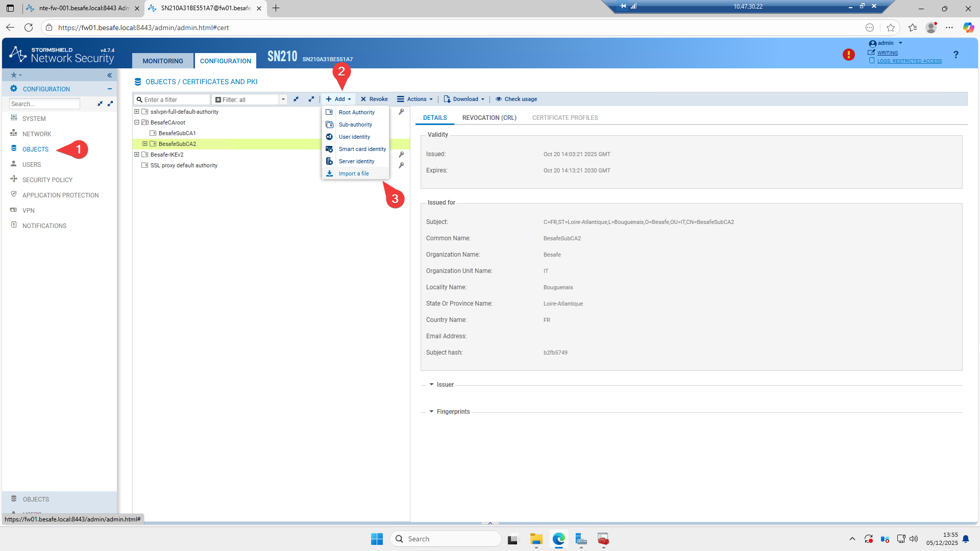Click the sidebar Search field
Image resolution: width=980 pixels, height=551 pixels.
point(45,104)
